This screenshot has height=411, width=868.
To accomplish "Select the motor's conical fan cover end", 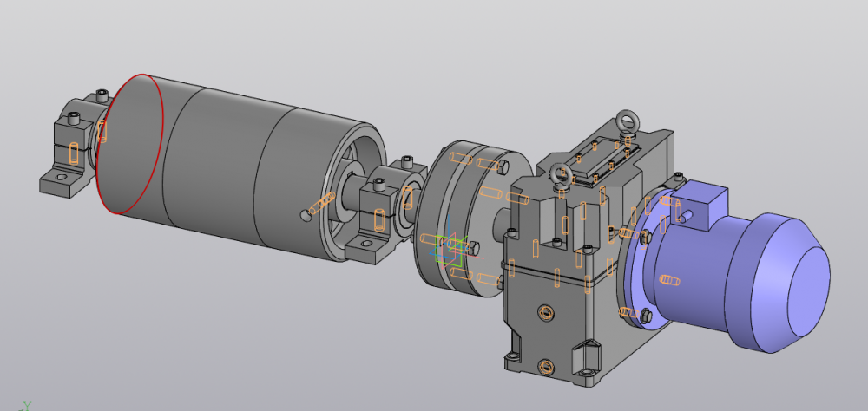I will [x=792, y=282].
